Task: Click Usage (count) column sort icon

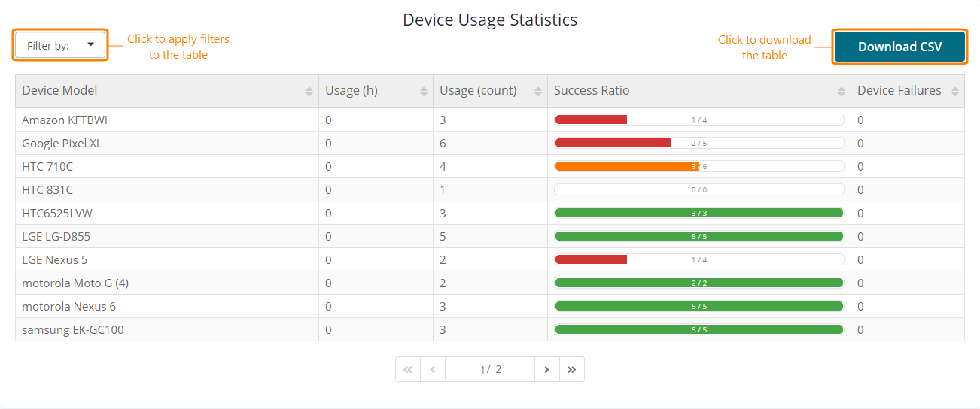Action: pos(537,91)
